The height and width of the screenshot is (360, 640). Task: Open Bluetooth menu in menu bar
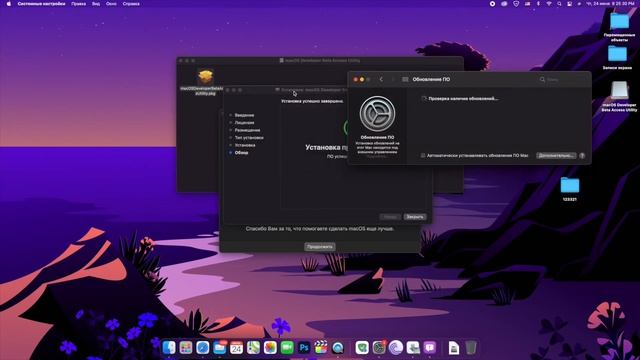coord(538,4)
